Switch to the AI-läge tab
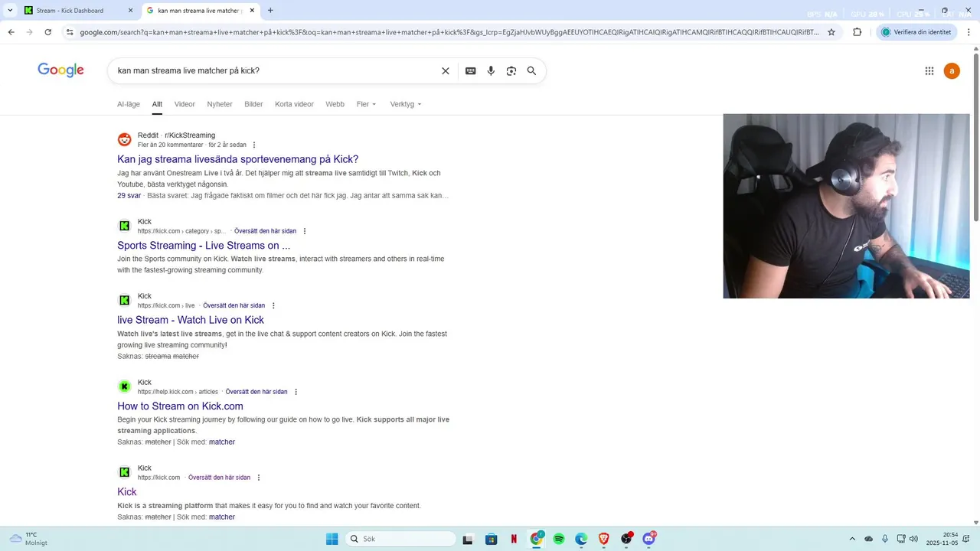980x551 pixels. [x=129, y=104]
